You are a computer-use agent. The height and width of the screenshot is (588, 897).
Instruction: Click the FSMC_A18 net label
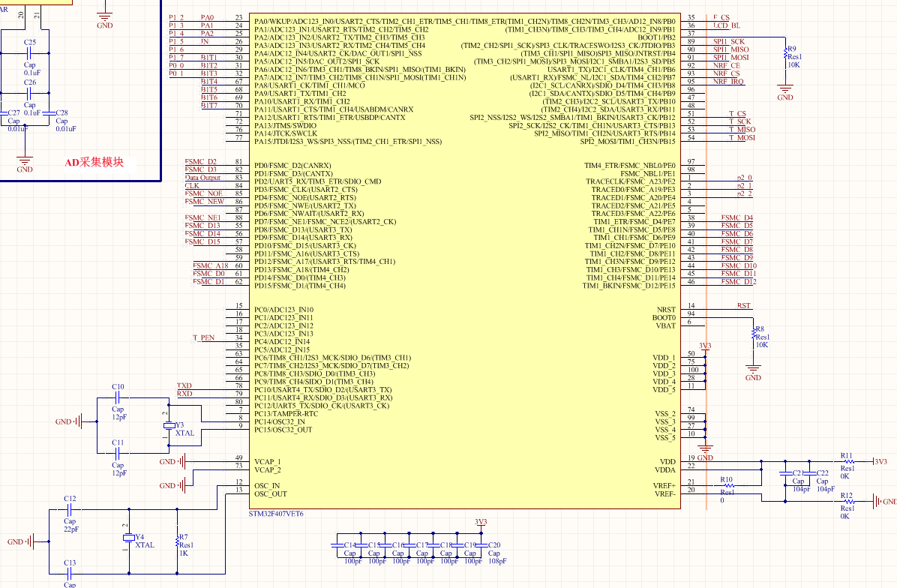tap(211, 266)
